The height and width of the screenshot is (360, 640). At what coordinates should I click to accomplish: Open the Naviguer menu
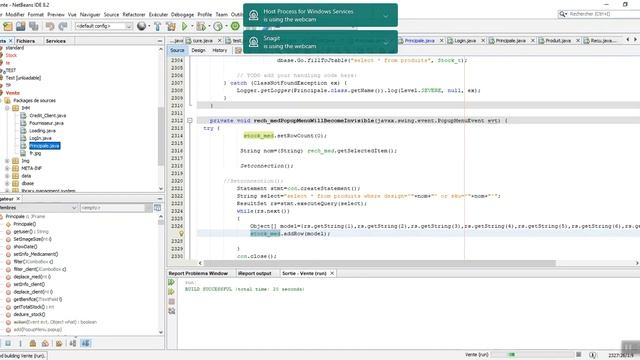point(90,14)
